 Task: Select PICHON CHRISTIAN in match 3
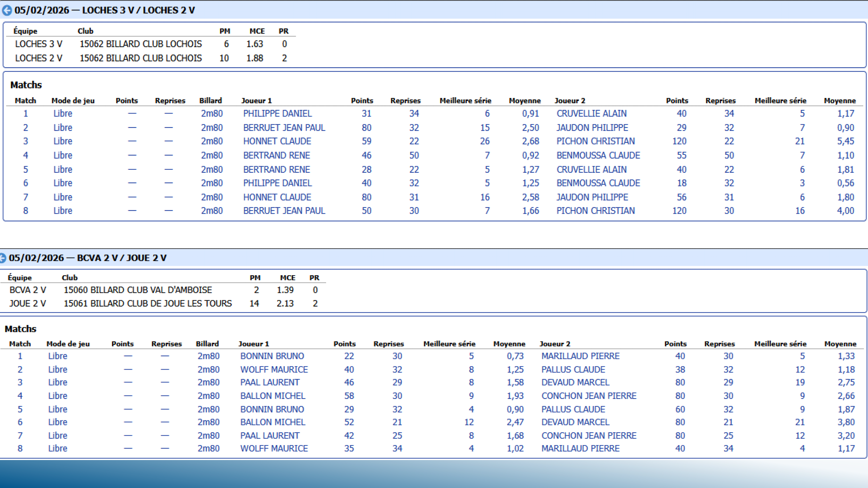(595, 141)
